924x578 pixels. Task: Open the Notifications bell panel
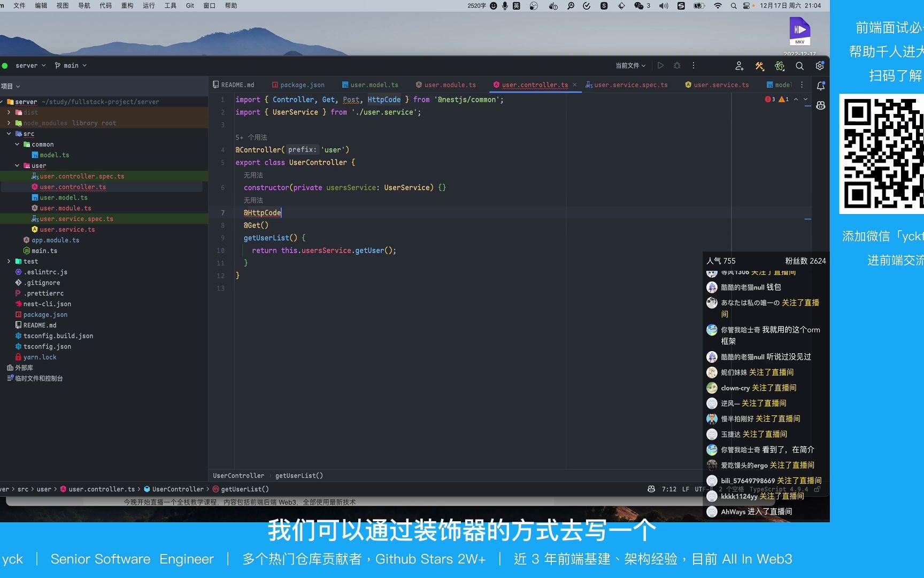point(821,86)
